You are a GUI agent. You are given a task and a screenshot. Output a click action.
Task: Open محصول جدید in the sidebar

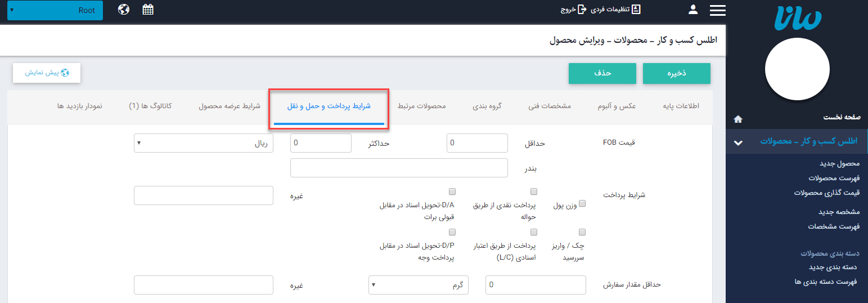839,163
